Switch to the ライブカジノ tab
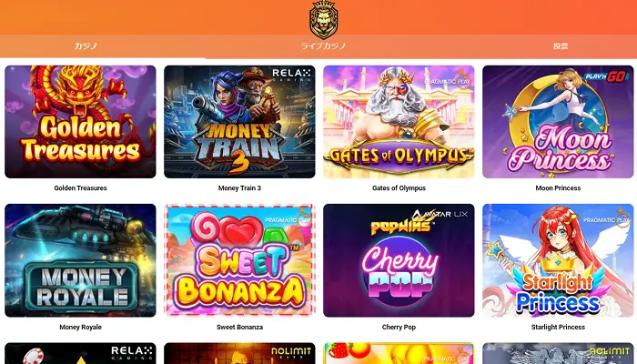637x364 pixels. [x=323, y=45]
